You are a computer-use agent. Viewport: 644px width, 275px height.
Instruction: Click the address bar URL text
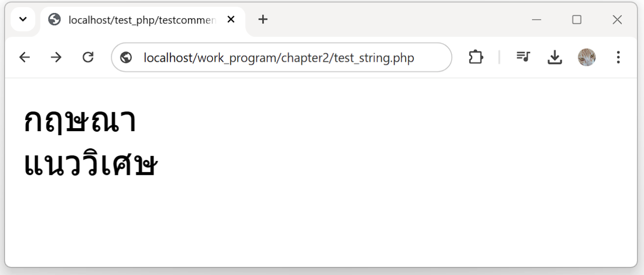pos(279,58)
